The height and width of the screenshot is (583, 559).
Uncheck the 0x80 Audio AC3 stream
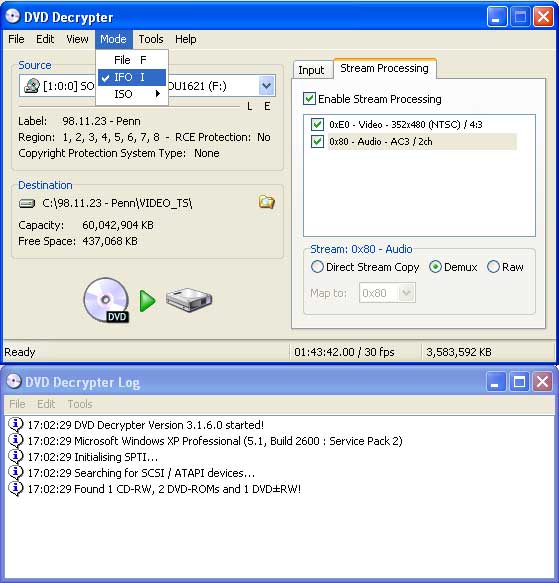(x=317, y=142)
